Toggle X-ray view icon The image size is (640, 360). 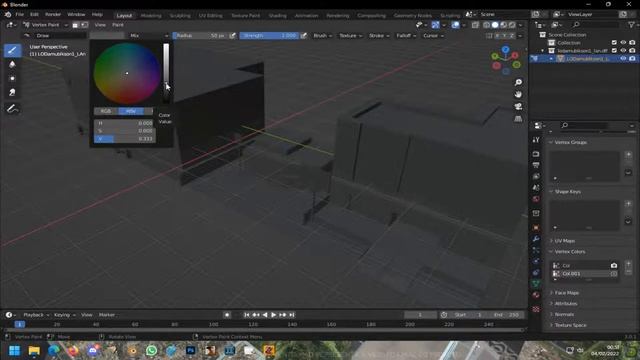pos(476,25)
